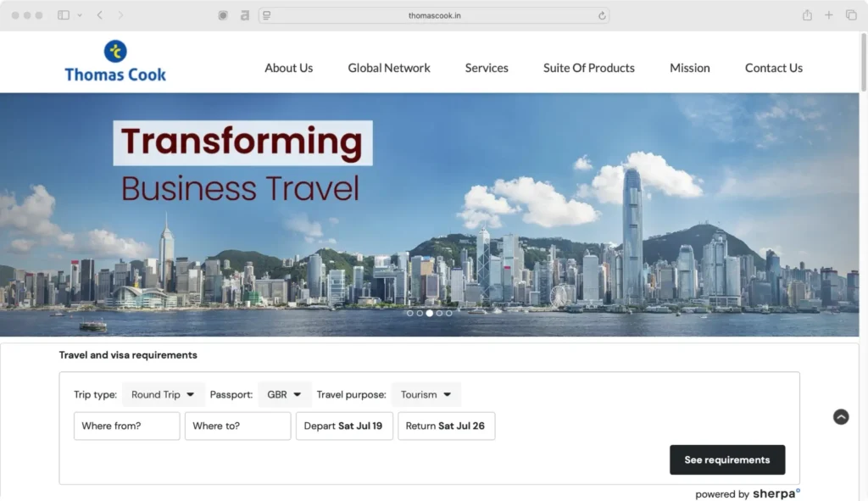Navigate to Suite Of Products
This screenshot has height=501, width=868.
pyautogui.click(x=588, y=68)
